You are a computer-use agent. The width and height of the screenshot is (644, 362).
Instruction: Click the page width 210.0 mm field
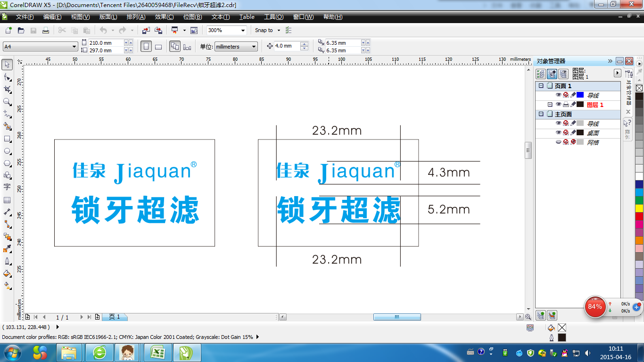106,43
